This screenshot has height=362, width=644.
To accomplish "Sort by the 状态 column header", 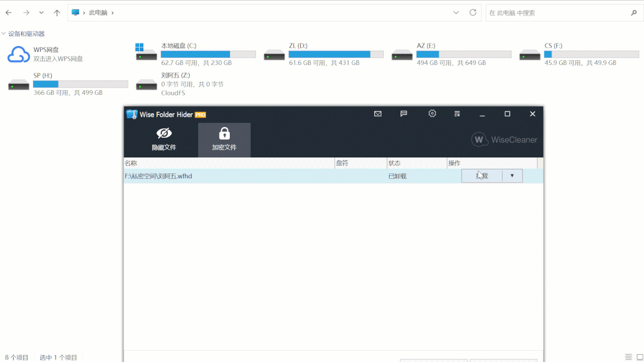I will [x=417, y=163].
